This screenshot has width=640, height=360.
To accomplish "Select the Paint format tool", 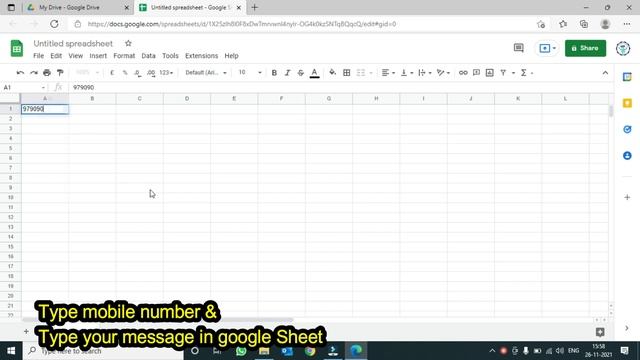I will coord(60,73).
